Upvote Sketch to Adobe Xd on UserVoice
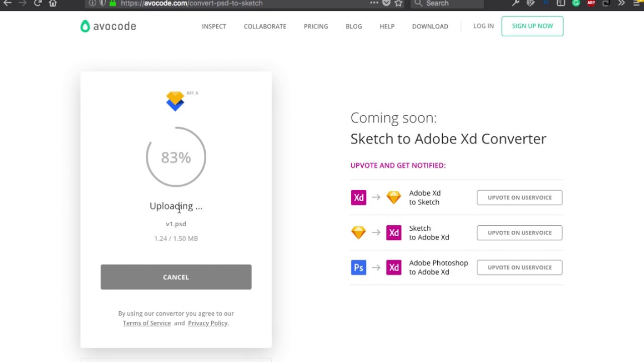Viewport: 644px width, 362px height. (520, 233)
